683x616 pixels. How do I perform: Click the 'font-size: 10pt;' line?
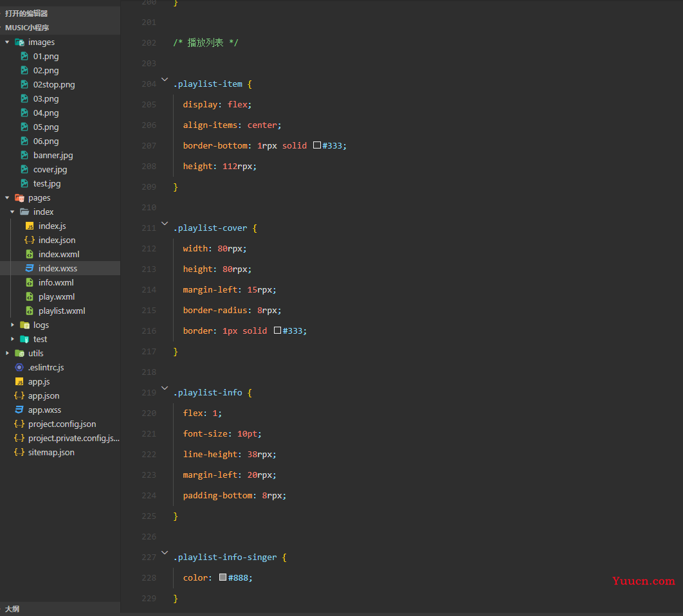coord(222,434)
